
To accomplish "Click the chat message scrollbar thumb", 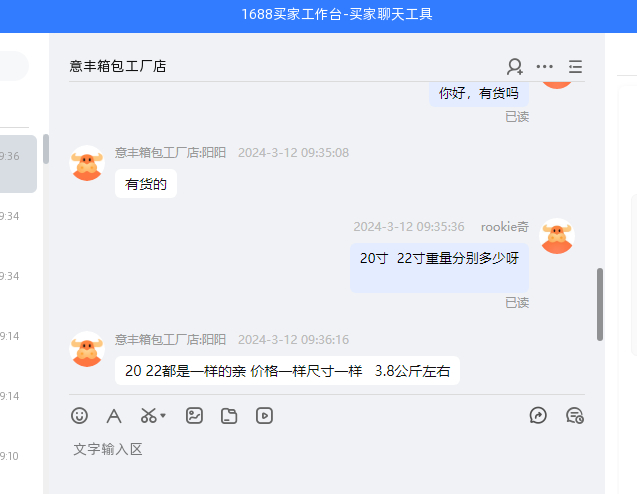I will (600, 304).
